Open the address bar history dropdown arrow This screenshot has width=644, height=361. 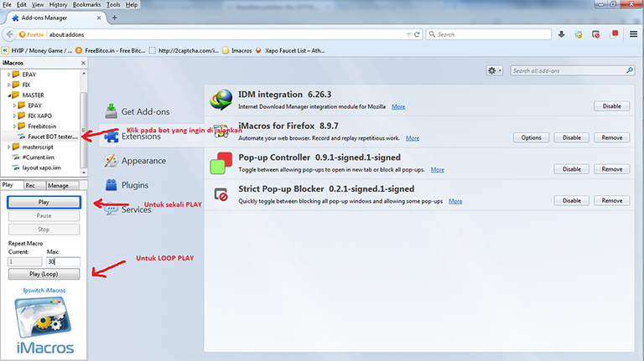pos(408,34)
